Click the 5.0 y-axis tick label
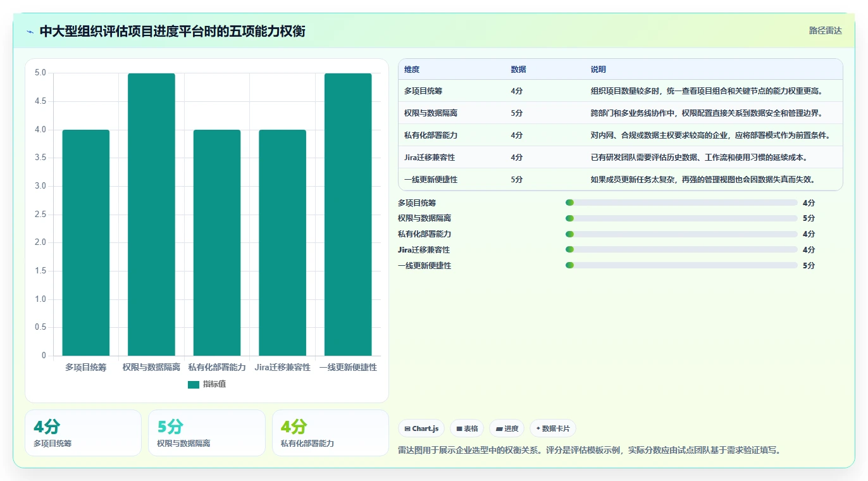The height and width of the screenshot is (481, 868). click(40, 73)
